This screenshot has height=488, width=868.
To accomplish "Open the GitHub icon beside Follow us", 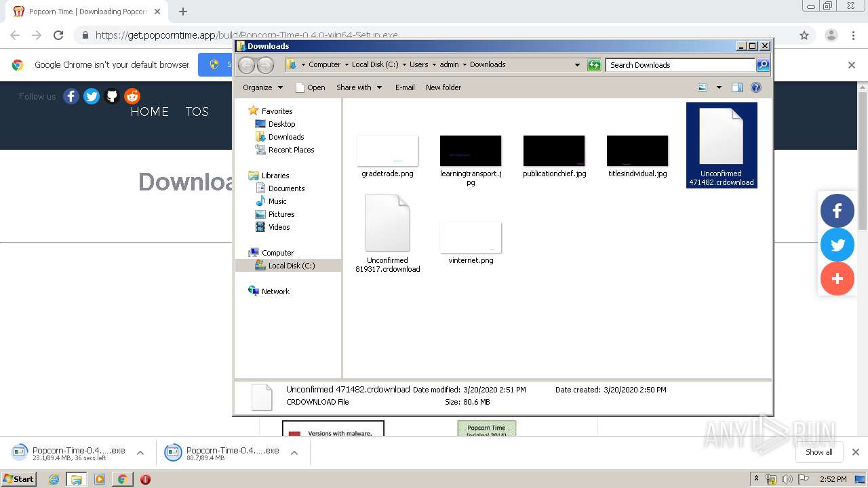I will click(x=112, y=96).
